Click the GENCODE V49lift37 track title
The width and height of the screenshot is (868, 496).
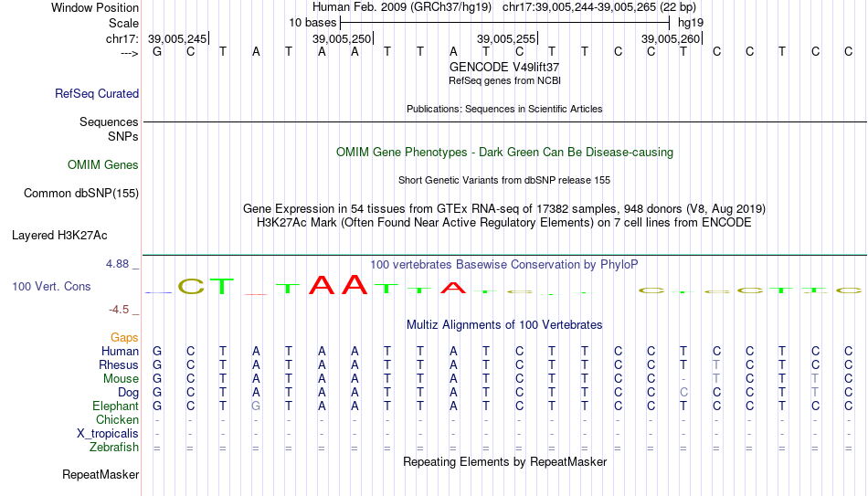(x=504, y=67)
